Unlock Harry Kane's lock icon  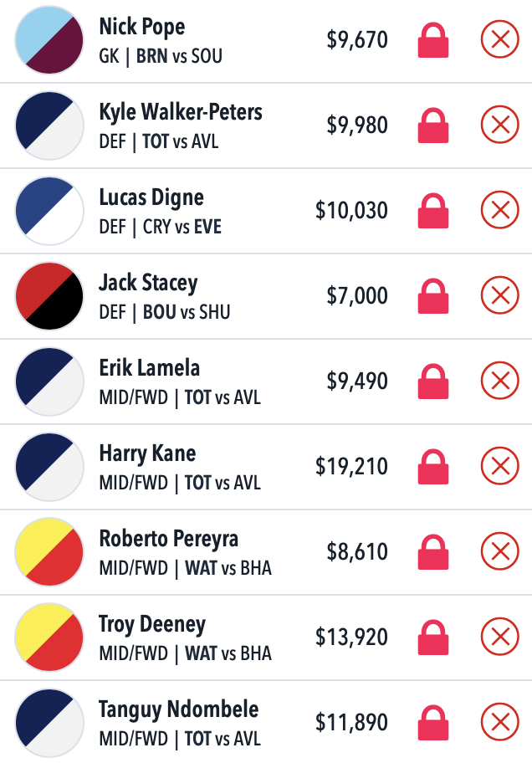[x=433, y=467]
